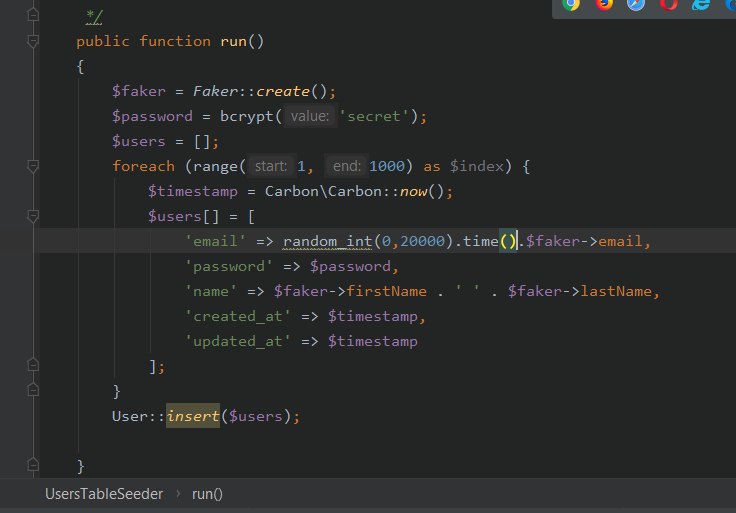Click fold end marker at function closing brace
736x513 pixels.
point(33,465)
